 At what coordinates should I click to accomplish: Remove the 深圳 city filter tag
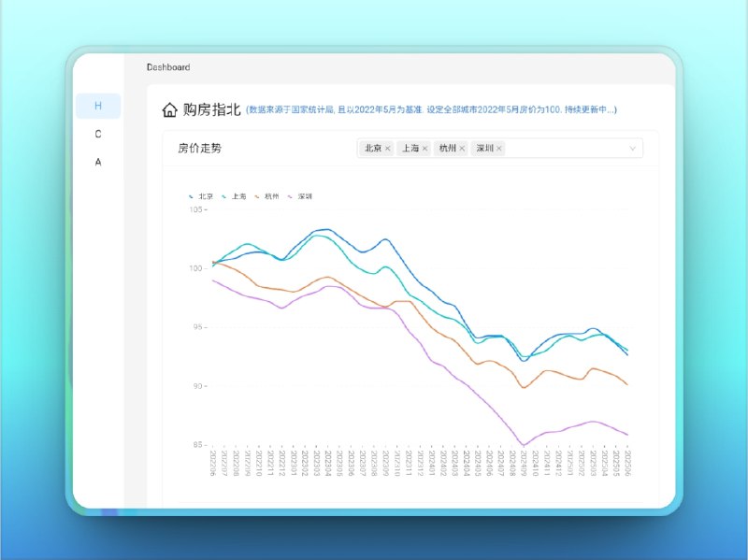498,148
